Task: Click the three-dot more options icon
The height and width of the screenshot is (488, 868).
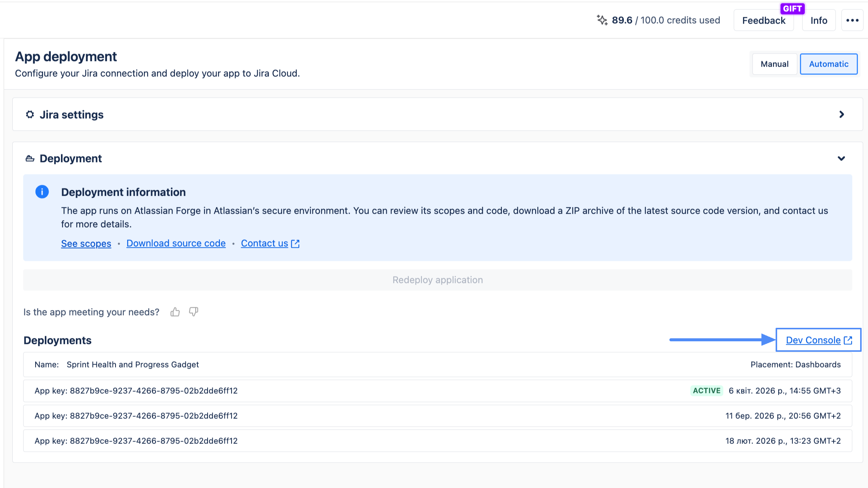Action: tap(852, 21)
